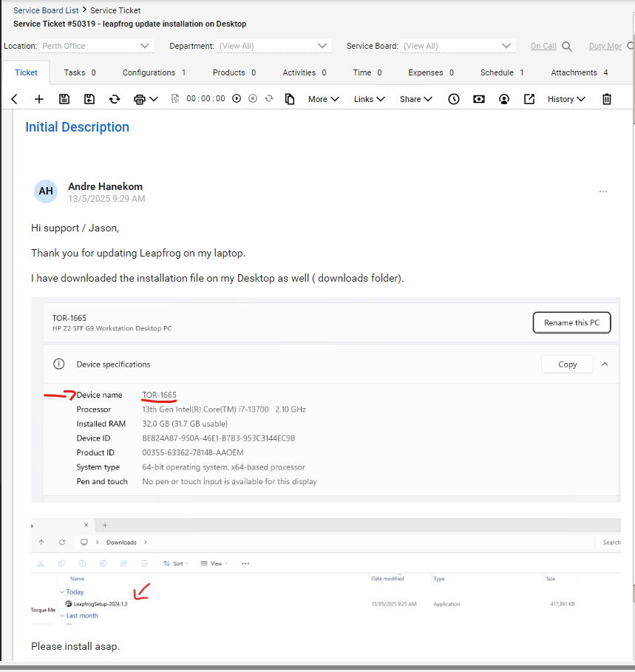Screen dimensions: 635x672
Task: Open the History dropdown menu
Action: pos(566,99)
